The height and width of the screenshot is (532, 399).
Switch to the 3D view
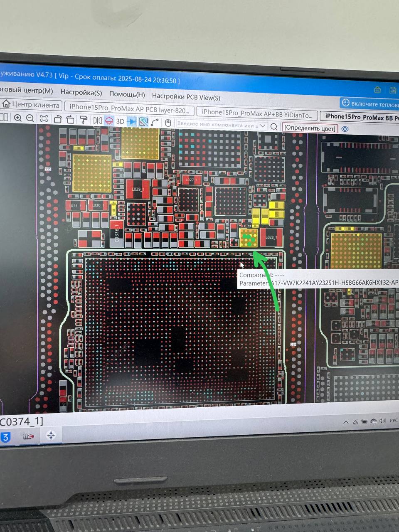pos(120,121)
